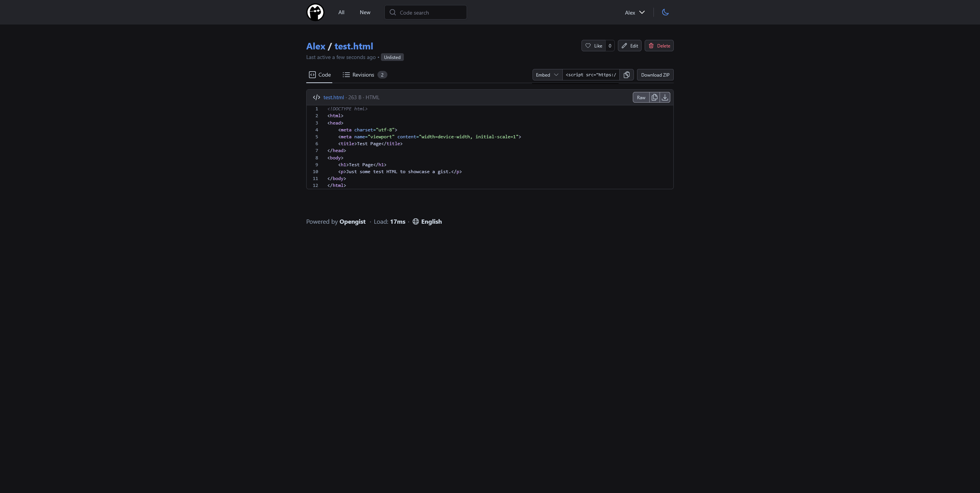
Task: Click the Like heart button
Action: point(593,46)
